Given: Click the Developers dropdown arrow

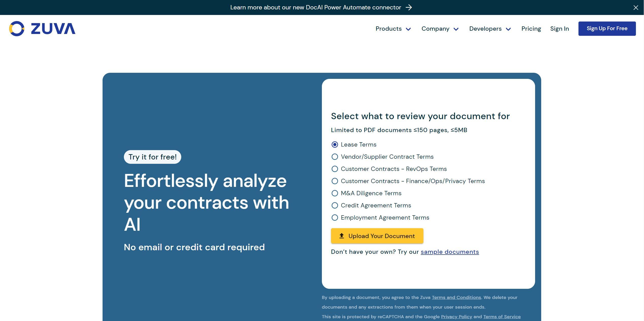Looking at the screenshot, I should [x=509, y=29].
